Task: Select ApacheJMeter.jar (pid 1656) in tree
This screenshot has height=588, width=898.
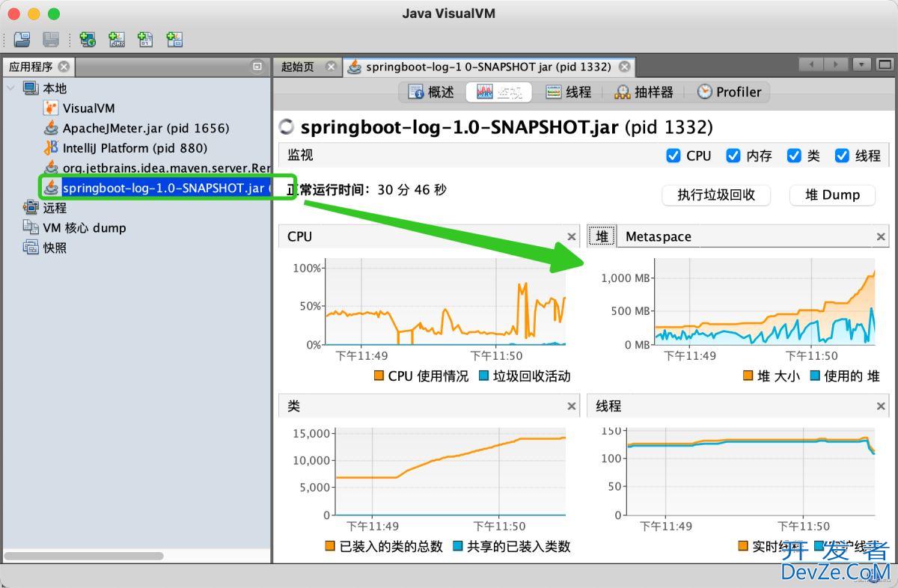Action: [146, 128]
